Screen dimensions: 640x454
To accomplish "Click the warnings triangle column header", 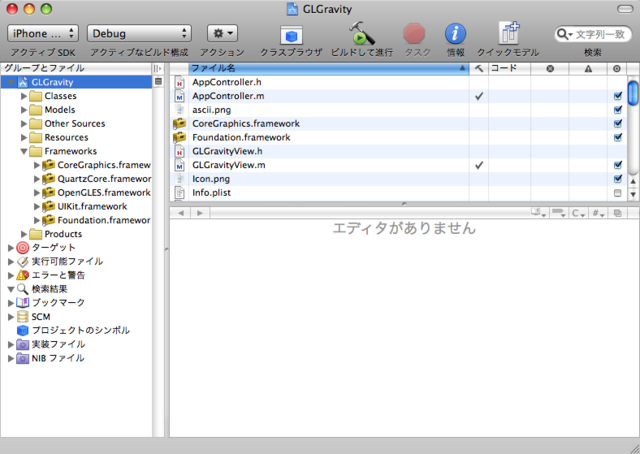I will pyautogui.click(x=588, y=69).
